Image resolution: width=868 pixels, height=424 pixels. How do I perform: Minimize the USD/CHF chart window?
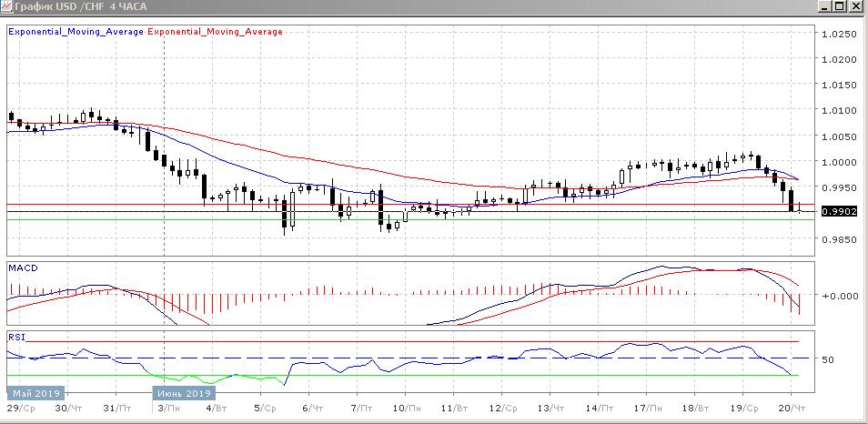[x=823, y=6]
